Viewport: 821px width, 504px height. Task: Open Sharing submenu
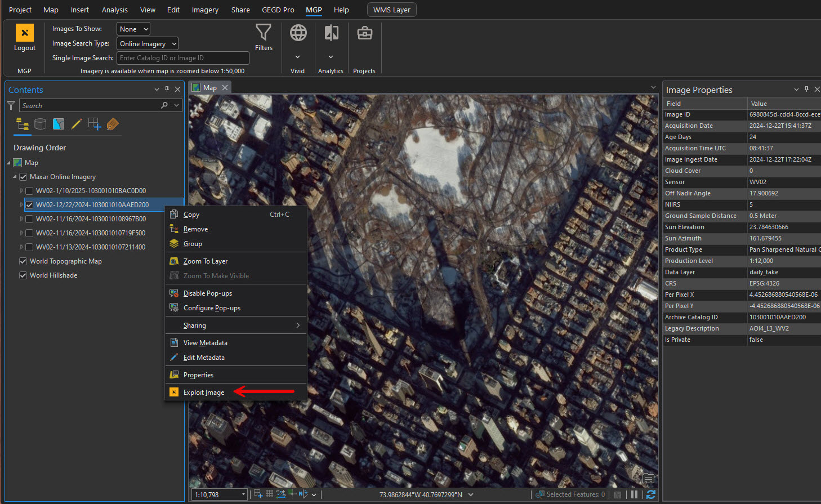pos(236,325)
